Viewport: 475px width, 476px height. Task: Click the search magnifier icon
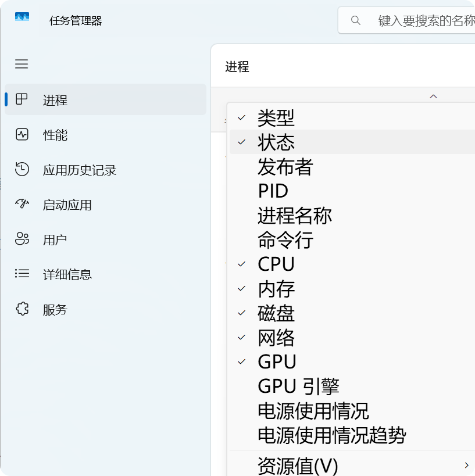[x=356, y=21]
